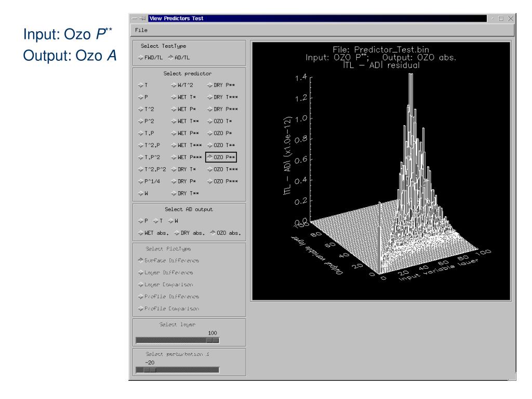The height and width of the screenshot is (399, 532).
Task: Click the Select perturbation slider
Action: (178, 370)
